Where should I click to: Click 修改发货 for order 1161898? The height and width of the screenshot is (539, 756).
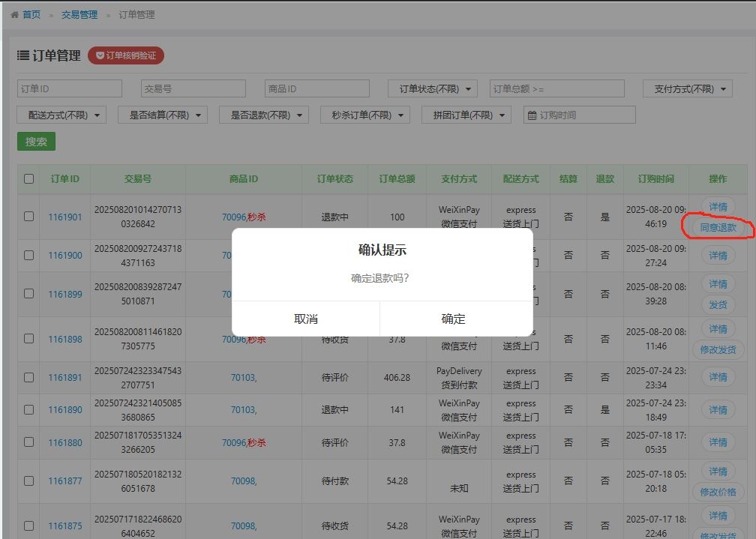718,349
